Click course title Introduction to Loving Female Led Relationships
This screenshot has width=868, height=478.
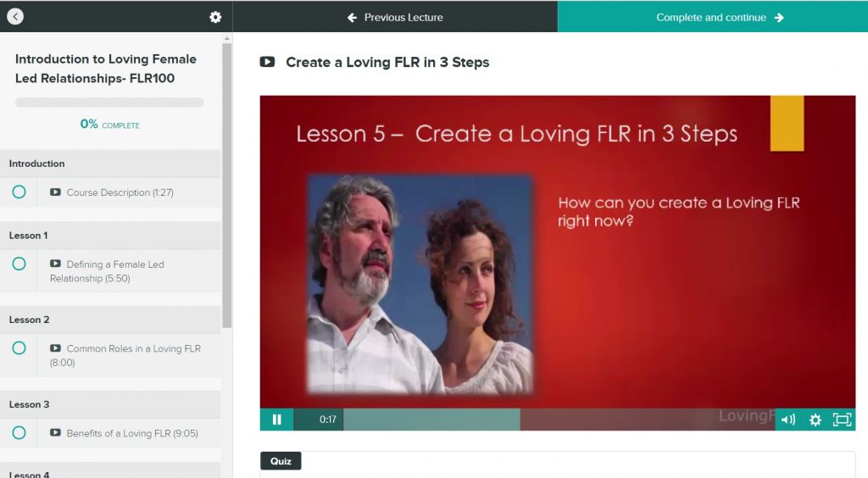pos(106,69)
